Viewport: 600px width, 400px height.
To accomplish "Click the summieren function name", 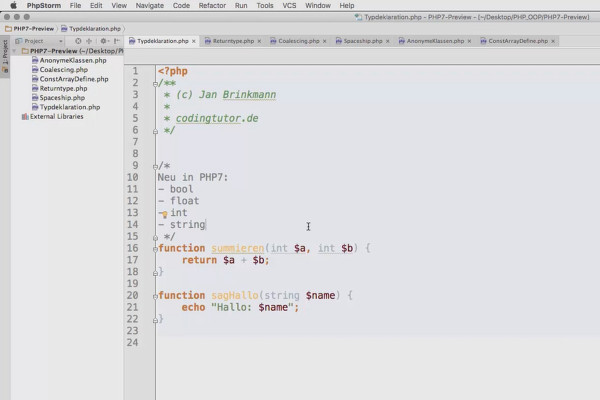I will (238, 248).
